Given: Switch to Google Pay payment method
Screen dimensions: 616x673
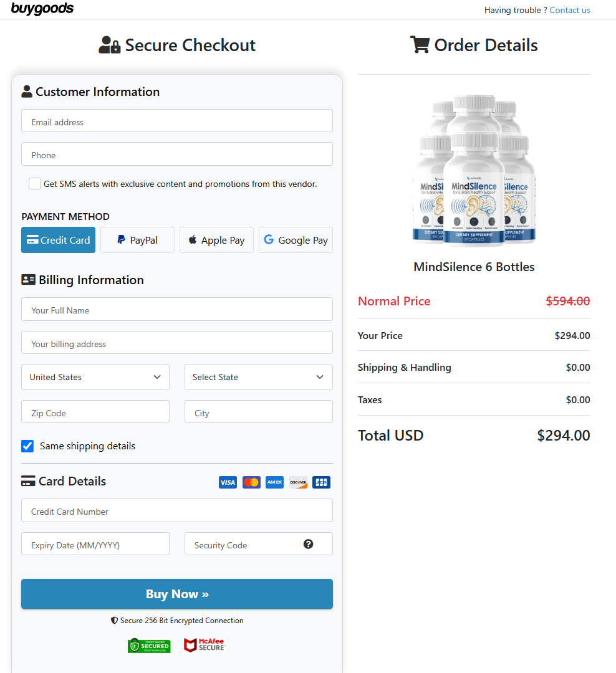Looking at the screenshot, I should pyautogui.click(x=296, y=240).
